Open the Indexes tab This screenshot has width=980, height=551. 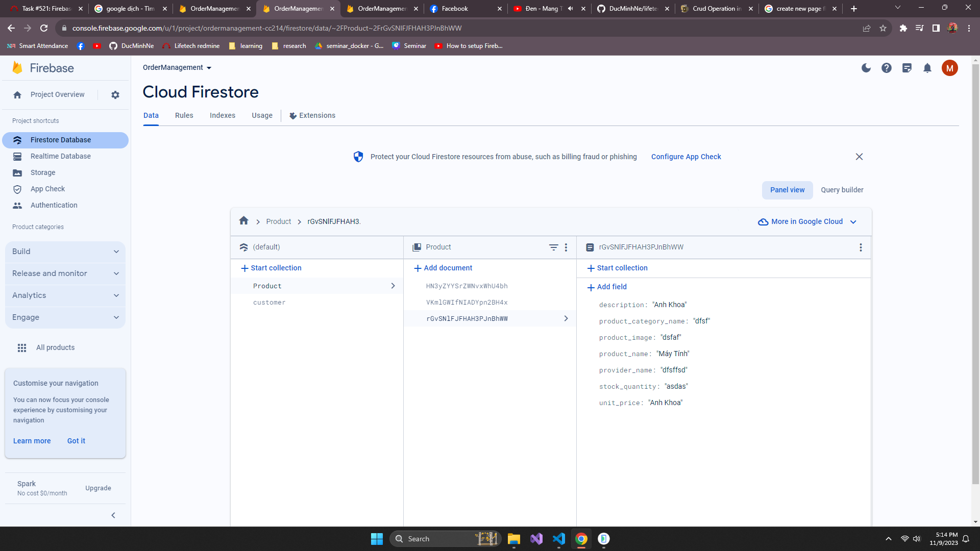click(223, 115)
